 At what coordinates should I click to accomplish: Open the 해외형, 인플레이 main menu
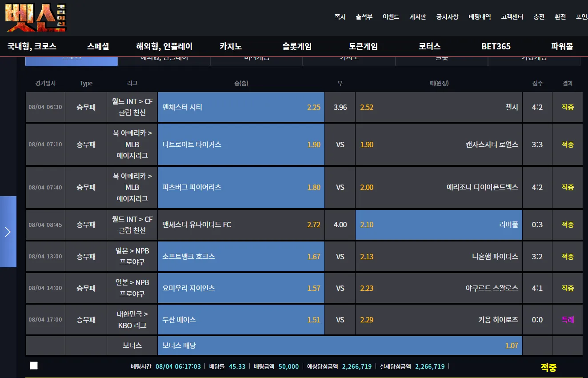(x=164, y=46)
